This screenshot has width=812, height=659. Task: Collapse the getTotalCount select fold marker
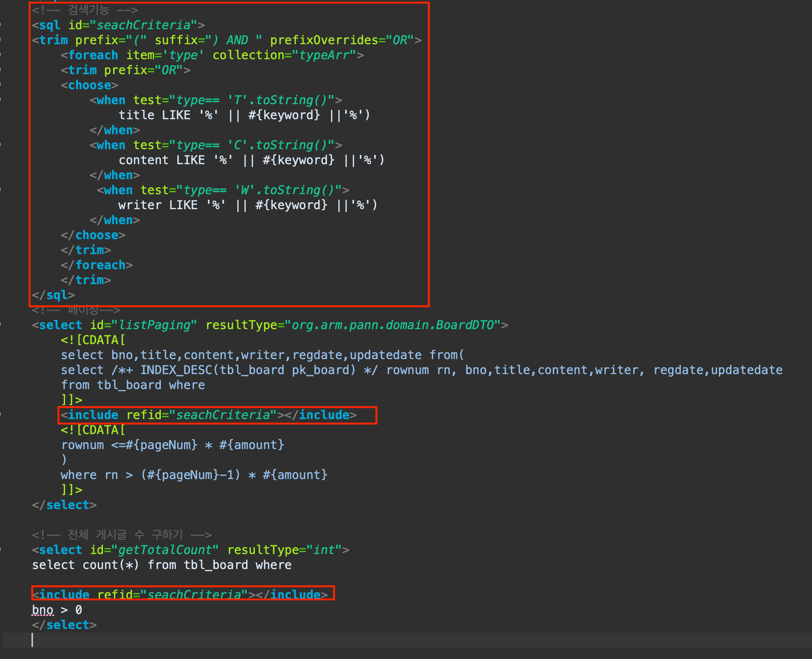click(1, 550)
